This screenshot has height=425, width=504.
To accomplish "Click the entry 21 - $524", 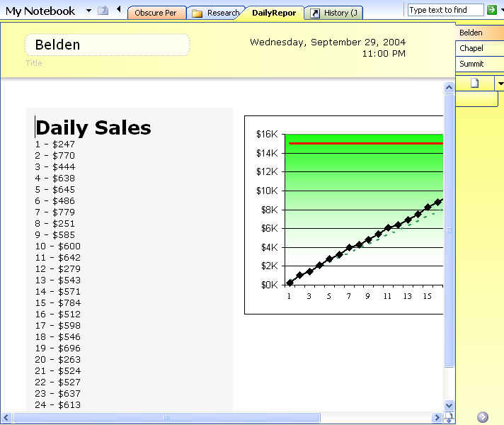I will click(x=57, y=371).
